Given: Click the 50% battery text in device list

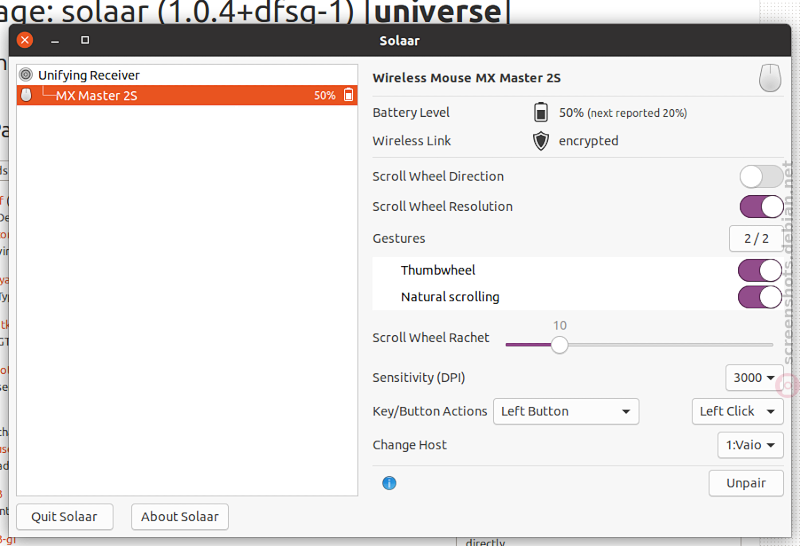Looking at the screenshot, I should coord(324,95).
